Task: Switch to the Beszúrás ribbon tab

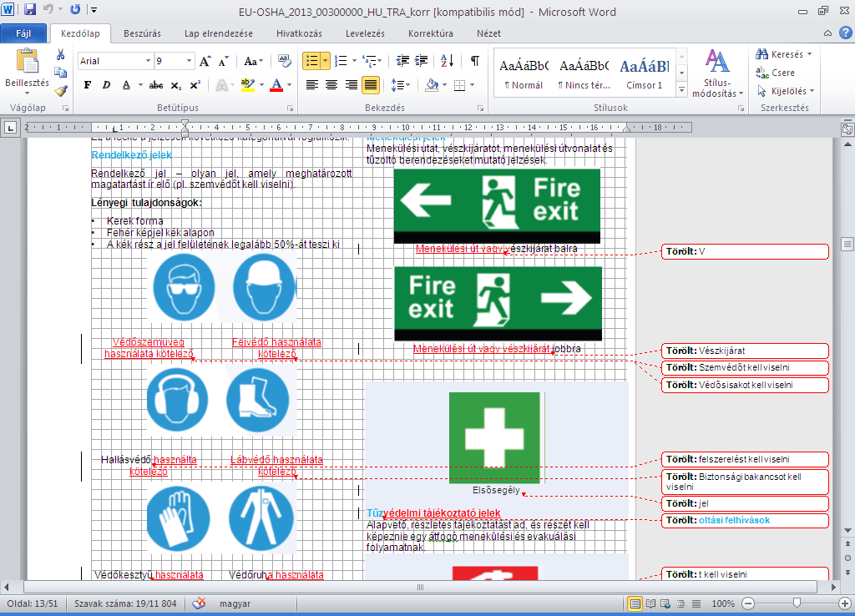Action: [142, 33]
